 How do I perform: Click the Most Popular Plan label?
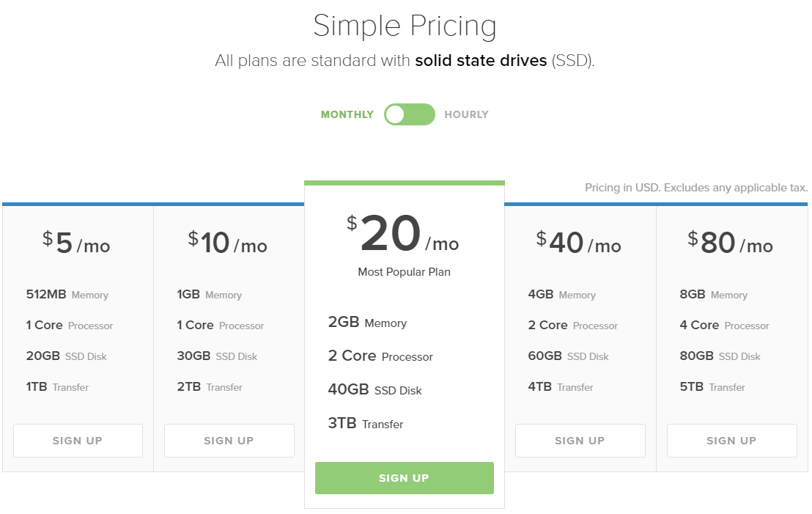[404, 272]
